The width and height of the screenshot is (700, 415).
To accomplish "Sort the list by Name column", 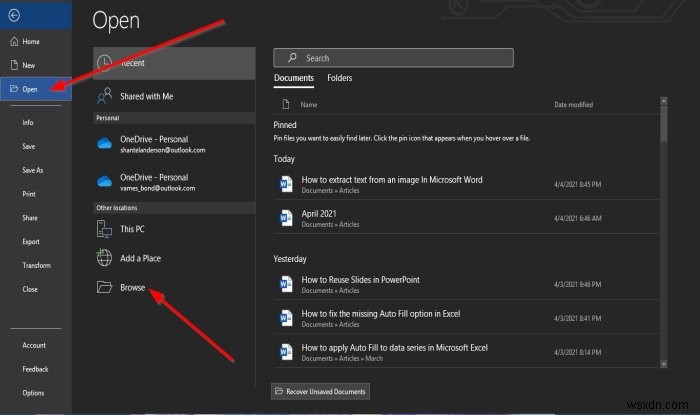I will (309, 104).
